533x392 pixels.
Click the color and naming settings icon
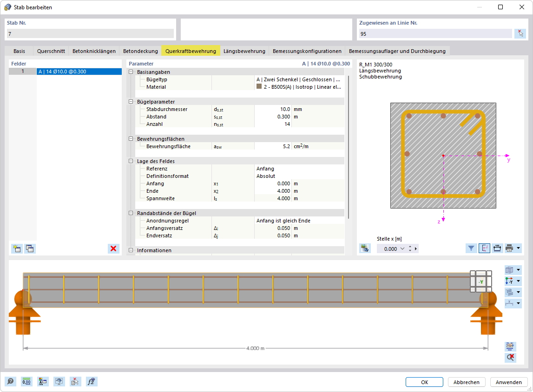coord(43,381)
